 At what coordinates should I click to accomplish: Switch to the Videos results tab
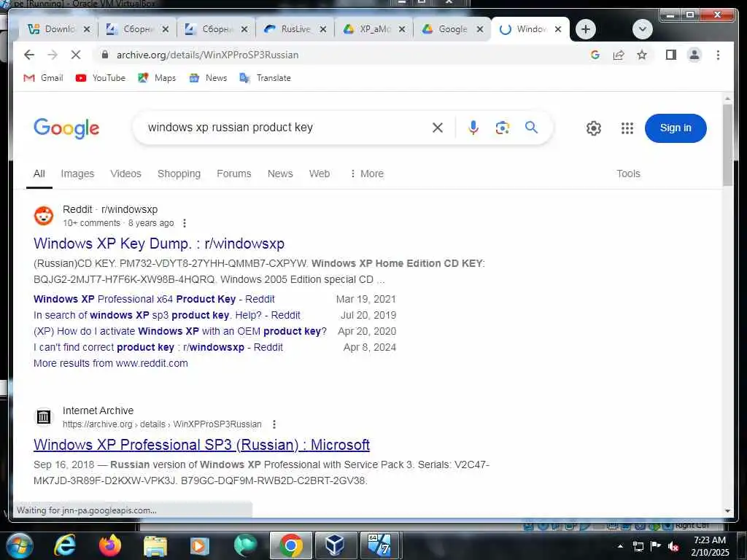(x=125, y=174)
